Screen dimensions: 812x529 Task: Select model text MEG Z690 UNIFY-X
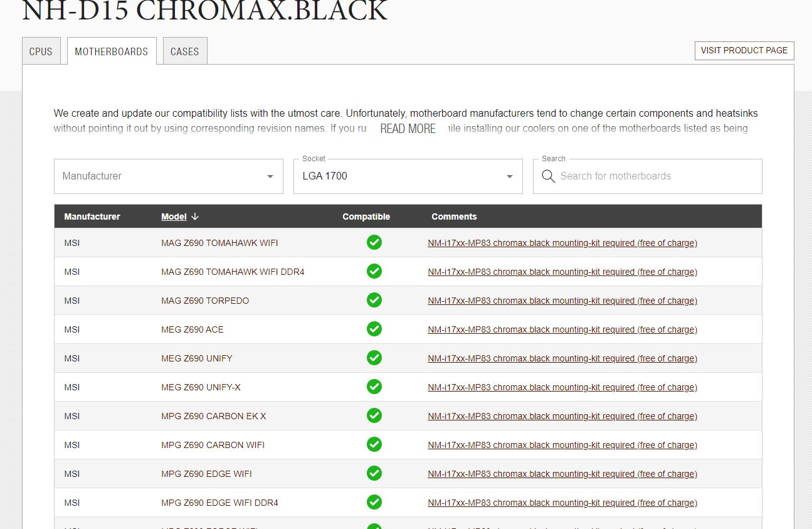201,387
